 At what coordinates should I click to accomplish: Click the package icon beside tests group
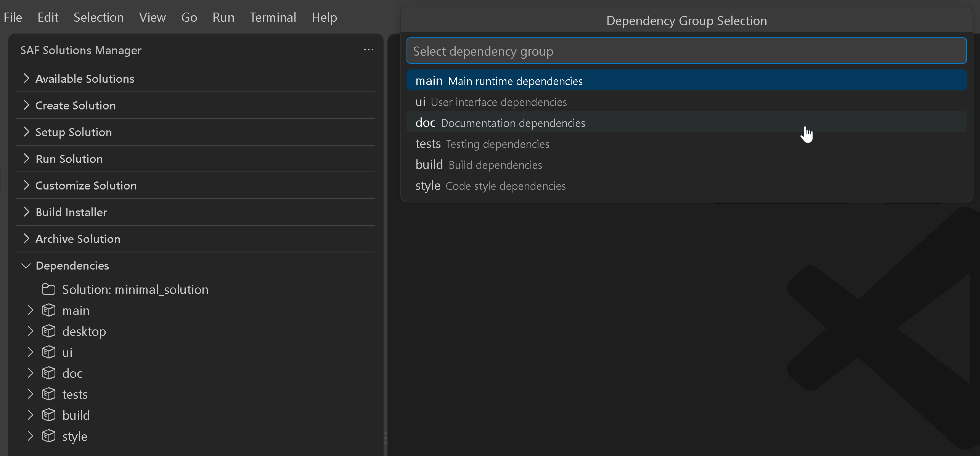click(49, 394)
